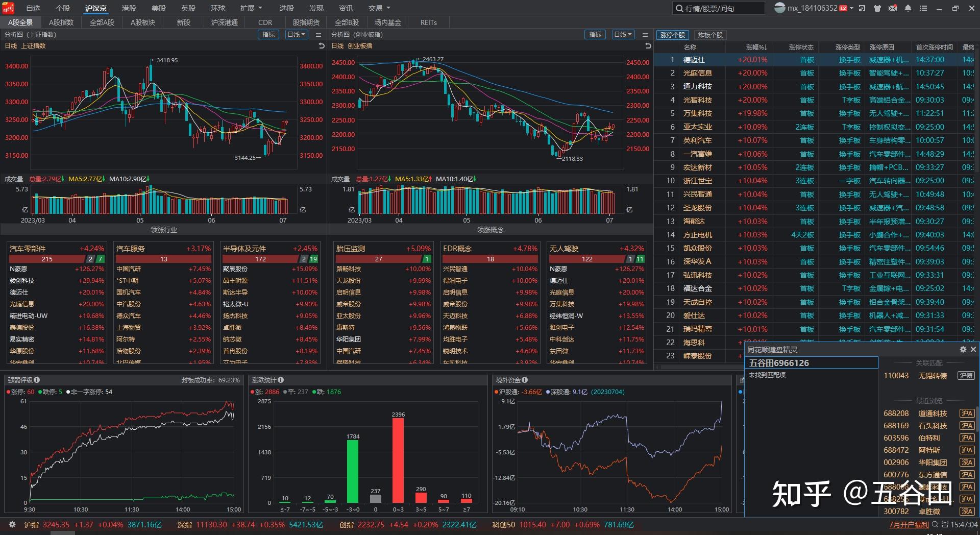Toggle the 涨停 red legend series

coord(20,392)
